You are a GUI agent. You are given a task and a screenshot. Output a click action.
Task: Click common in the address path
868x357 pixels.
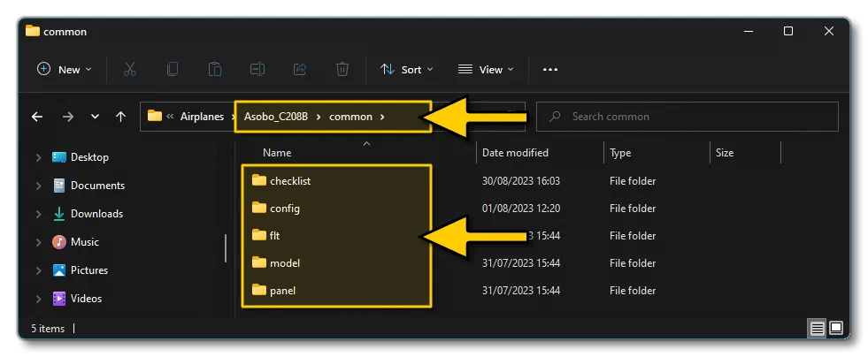pyautogui.click(x=350, y=117)
